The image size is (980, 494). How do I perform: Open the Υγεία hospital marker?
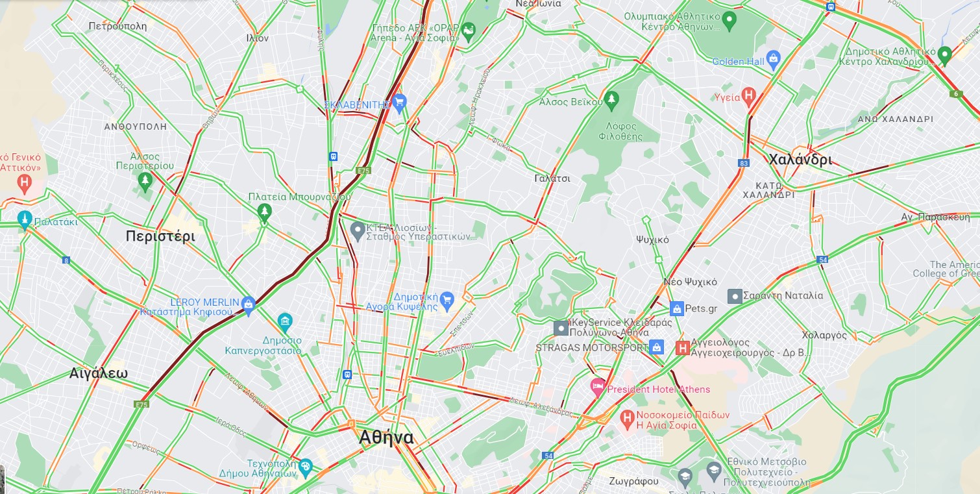[x=749, y=97]
